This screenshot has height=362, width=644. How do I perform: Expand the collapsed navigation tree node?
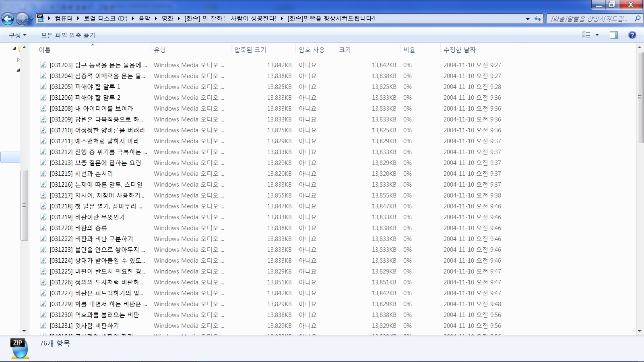pyautogui.click(x=18, y=60)
